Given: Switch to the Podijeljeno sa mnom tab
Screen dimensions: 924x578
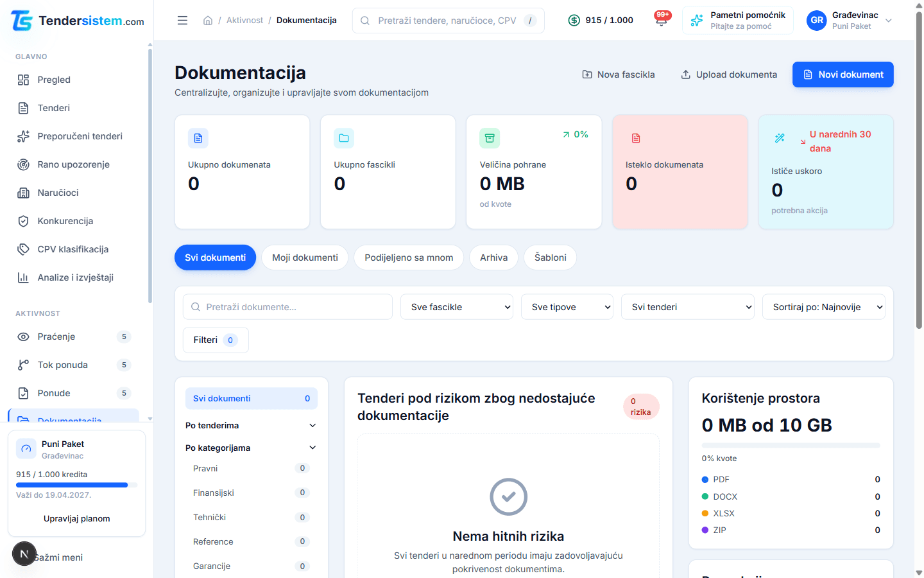Looking at the screenshot, I should 409,258.
